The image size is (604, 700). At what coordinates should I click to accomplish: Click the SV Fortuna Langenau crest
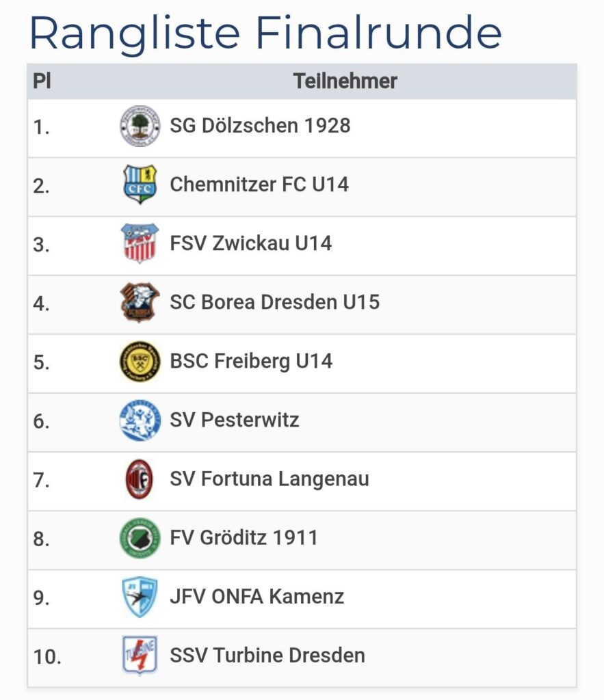point(140,479)
